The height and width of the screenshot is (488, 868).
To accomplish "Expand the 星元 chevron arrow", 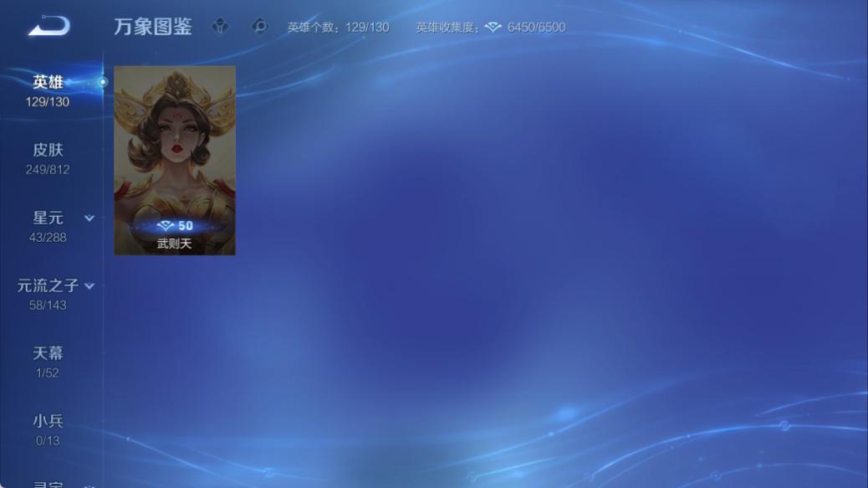I will pos(89,218).
